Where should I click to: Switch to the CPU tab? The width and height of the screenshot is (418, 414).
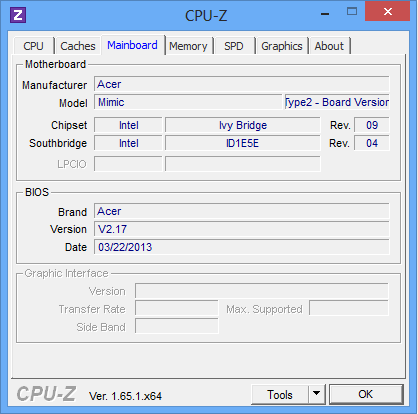[34, 46]
